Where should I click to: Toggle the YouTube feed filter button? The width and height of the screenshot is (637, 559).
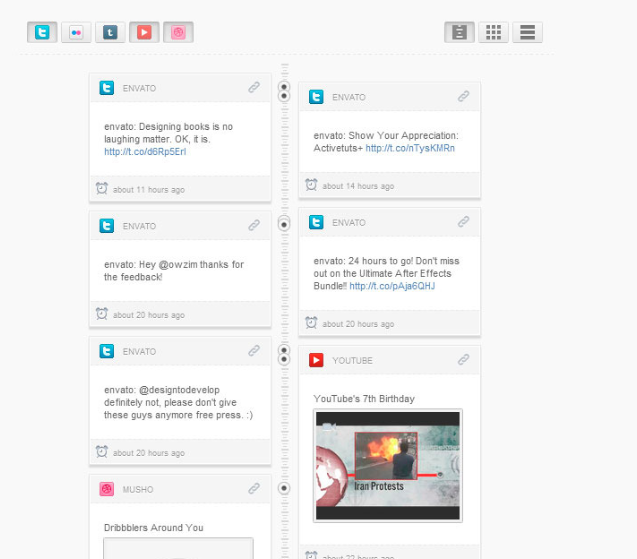click(x=144, y=32)
